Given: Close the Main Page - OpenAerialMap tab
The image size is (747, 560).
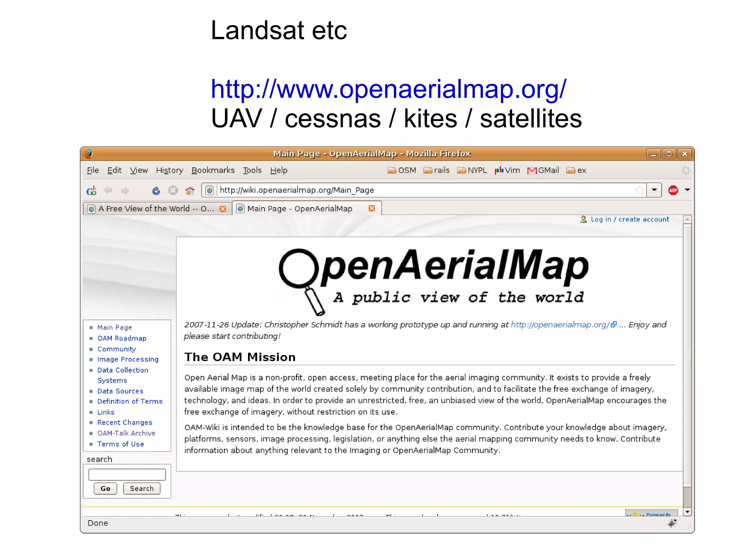Looking at the screenshot, I should pos(372,208).
